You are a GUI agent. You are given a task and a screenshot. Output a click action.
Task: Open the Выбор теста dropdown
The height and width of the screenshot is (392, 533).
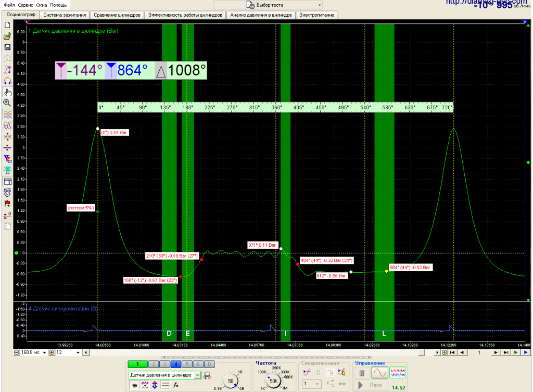pyautogui.click(x=268, y=5)
